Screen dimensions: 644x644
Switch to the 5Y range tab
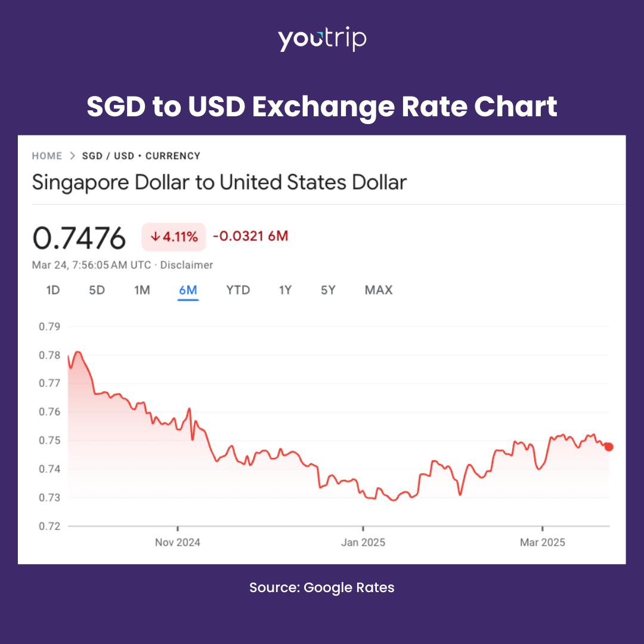(x=328, y=290)
